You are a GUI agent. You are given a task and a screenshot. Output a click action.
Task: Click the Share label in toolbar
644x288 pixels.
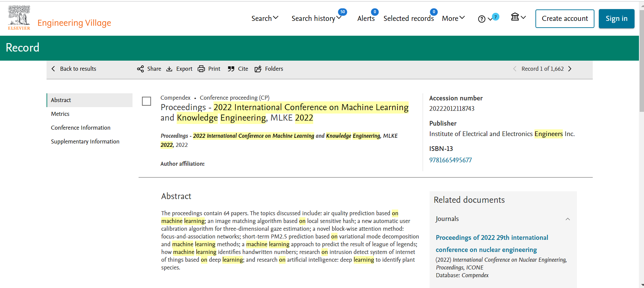(x=154, y=69)
